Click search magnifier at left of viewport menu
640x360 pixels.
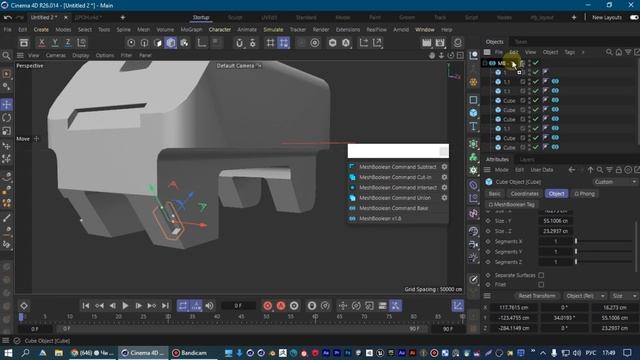pyautogui.click(x=6, y=56)
